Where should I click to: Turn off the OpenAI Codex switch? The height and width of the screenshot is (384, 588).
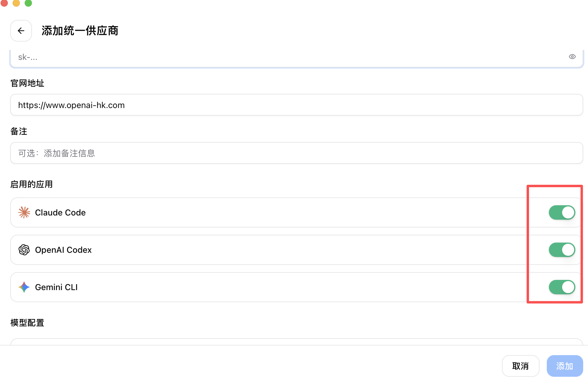(562, 250)
